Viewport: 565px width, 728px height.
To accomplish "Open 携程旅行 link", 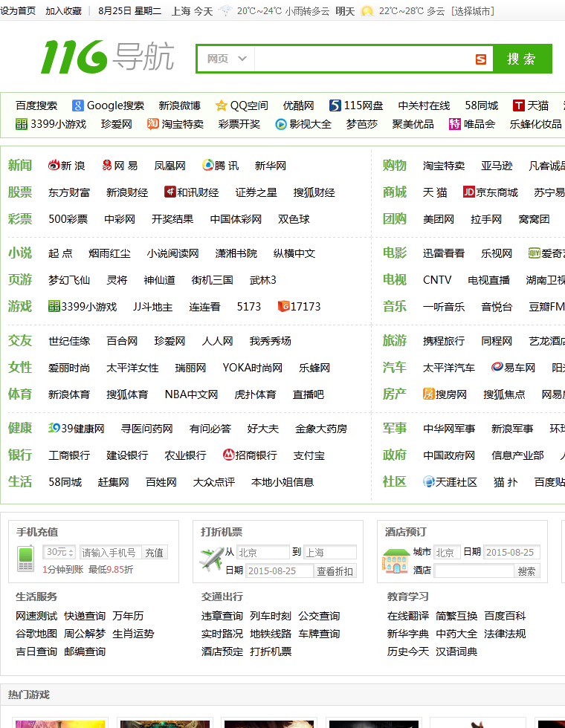I will tap(444, 341).
